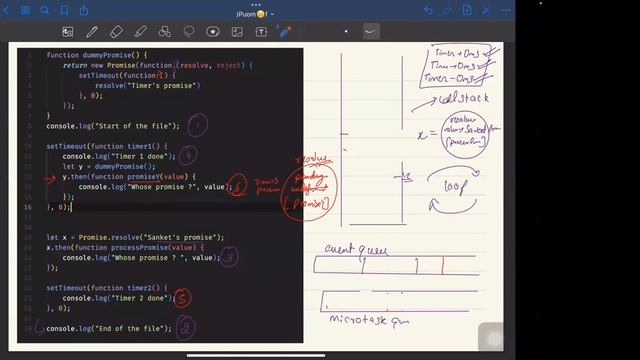The image size is (640, 360).
Task: Select the zoom window tool
Action: tap(68, 32)
